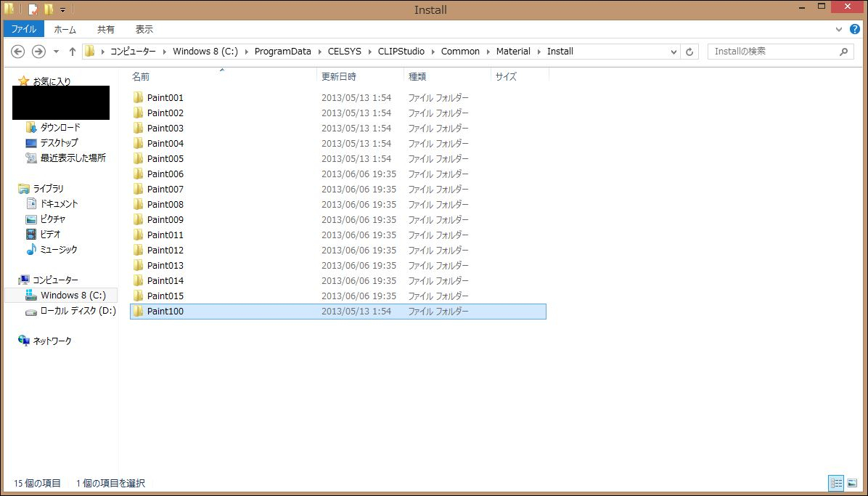Select コンピューター in the navigation pane

[x=55, y=280]
